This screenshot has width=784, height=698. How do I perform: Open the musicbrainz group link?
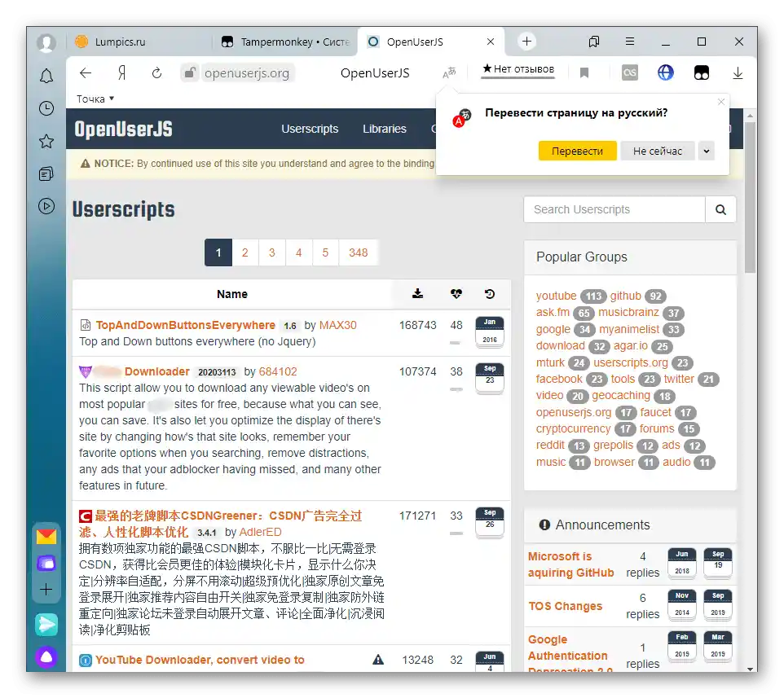tap(628, 312)
